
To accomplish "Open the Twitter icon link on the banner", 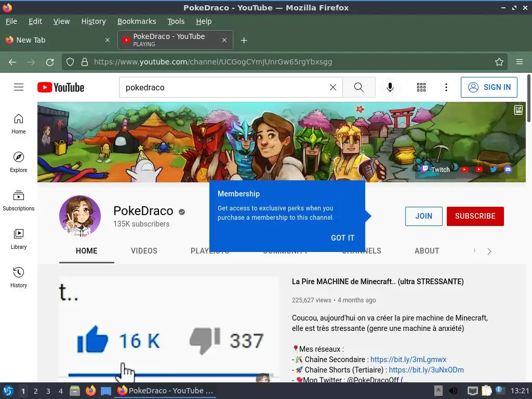I will point(494,169).
